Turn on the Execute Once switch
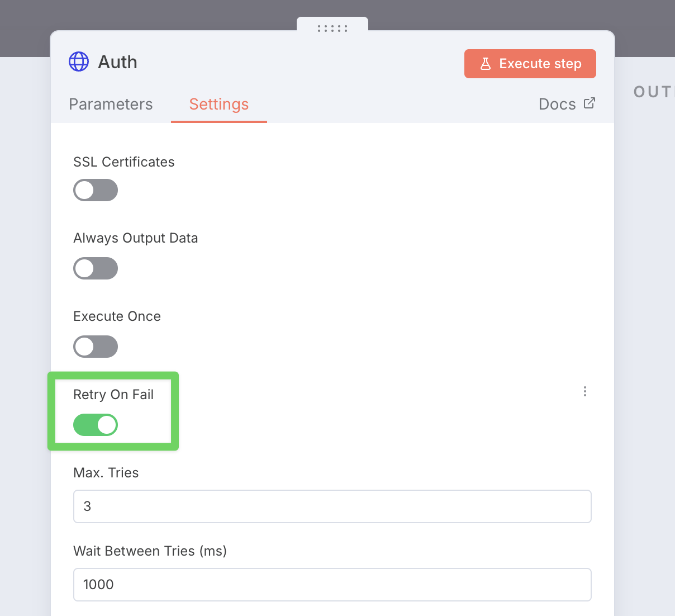Viewport: 675px width, 616px height. point(96,347)
